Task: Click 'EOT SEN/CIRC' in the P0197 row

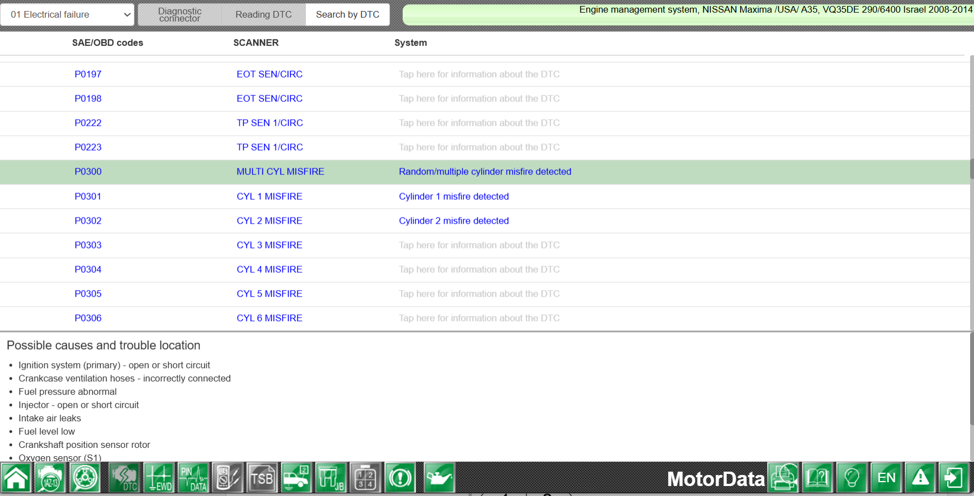Action: coord(269,74)
